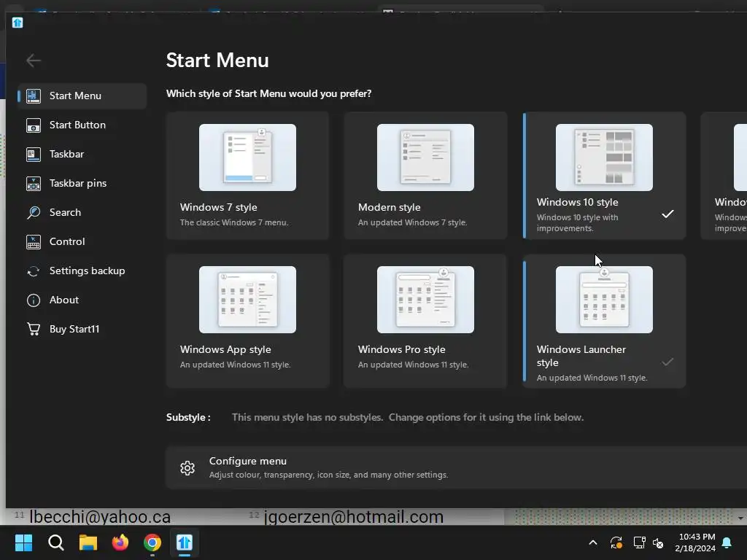The height and width of the screenshot is (560, 747).
Task: Select the Modern style thumbnail
Action: [x=425, y=157]
